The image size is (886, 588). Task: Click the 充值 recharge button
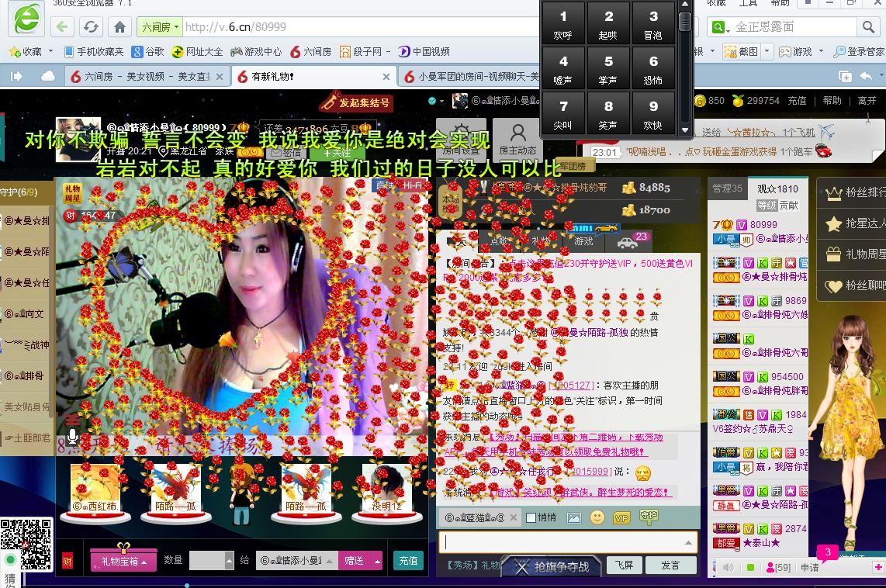point(408,560)
